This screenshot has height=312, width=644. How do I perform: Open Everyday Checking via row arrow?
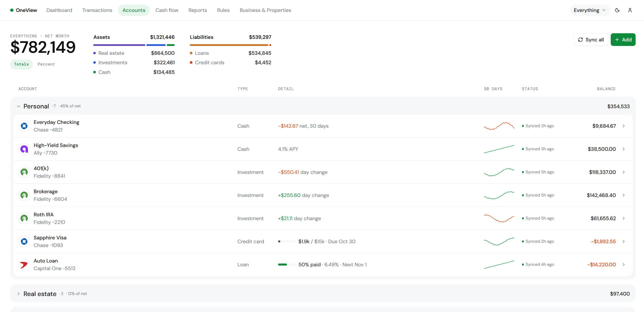pyautogui.click(x=624, y=126)
